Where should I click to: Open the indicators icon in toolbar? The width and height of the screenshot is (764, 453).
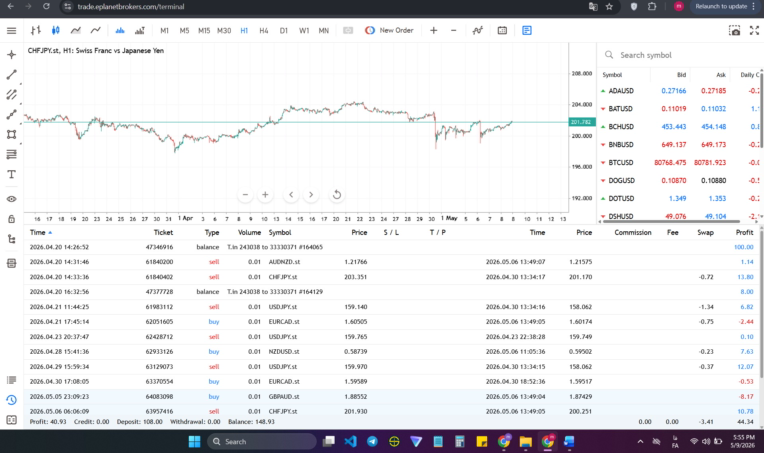point(478,30)
